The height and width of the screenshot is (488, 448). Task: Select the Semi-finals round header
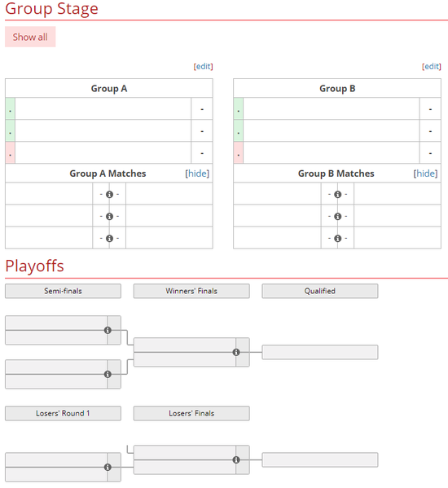click(x=63, y=291)
